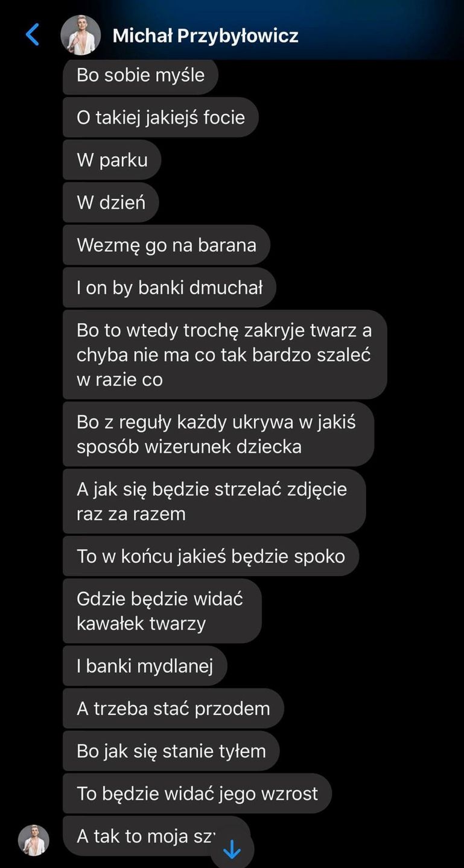Tap the small sender avatar beside last message
Viewport: 464px width, 868px height.
click(33, 840)
